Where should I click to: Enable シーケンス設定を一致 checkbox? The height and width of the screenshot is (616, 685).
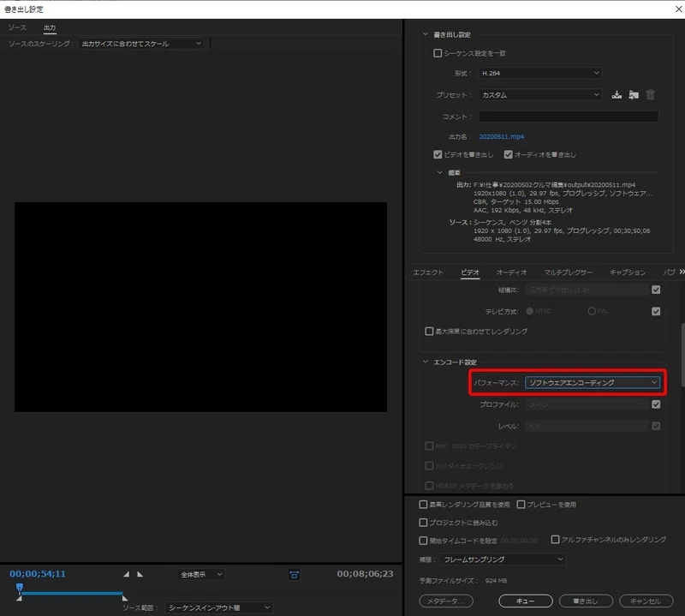[x=438, y=53]
